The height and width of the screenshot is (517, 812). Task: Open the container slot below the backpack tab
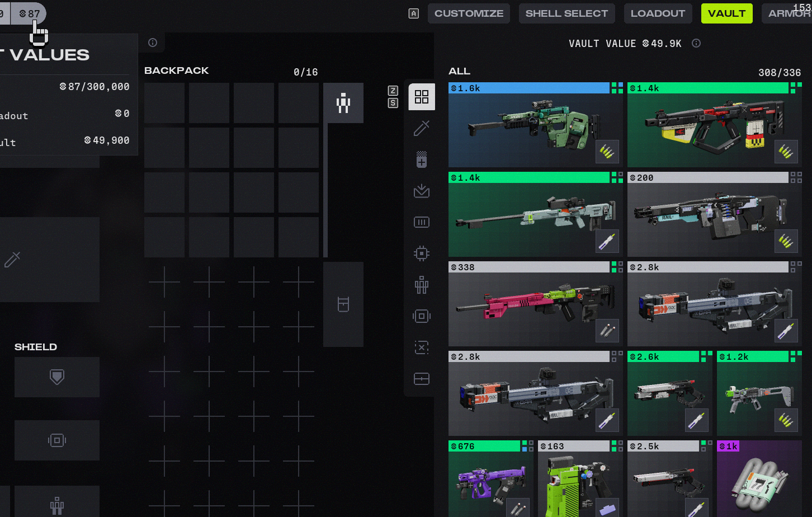(343, 304)
